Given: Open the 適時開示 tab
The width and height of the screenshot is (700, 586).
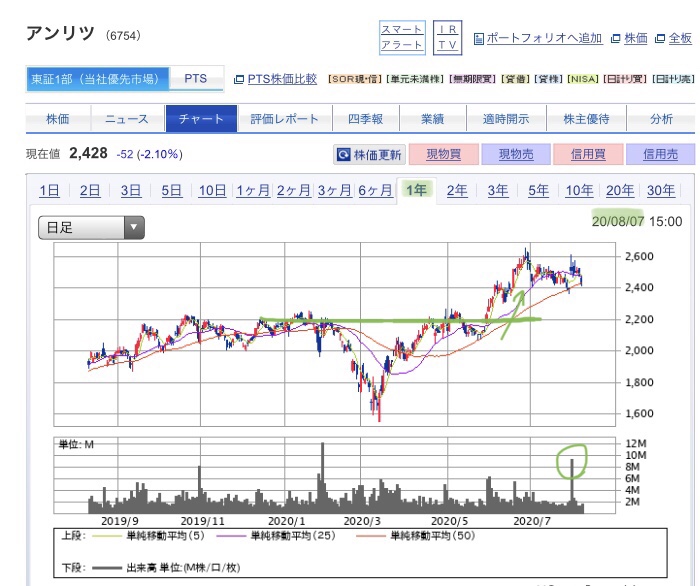Looking at the screenshot, I should [x=506, y=119].
